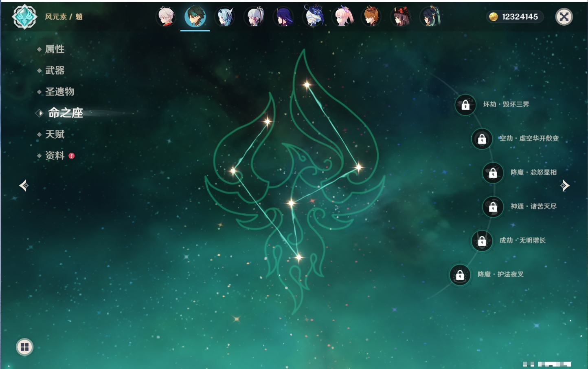Click the lock icon for 降魔·忿怒显相
This screenshot has width=588, height=369.
[x=493, y=173]
